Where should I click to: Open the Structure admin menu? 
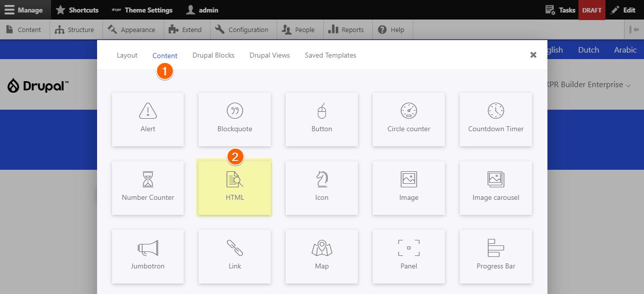pos(75,30)
